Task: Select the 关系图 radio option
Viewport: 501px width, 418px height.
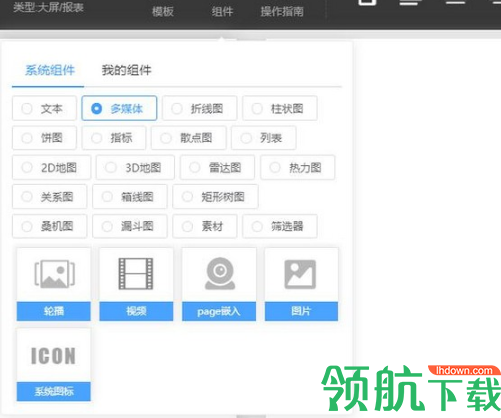Action: (x=49, y=197)
